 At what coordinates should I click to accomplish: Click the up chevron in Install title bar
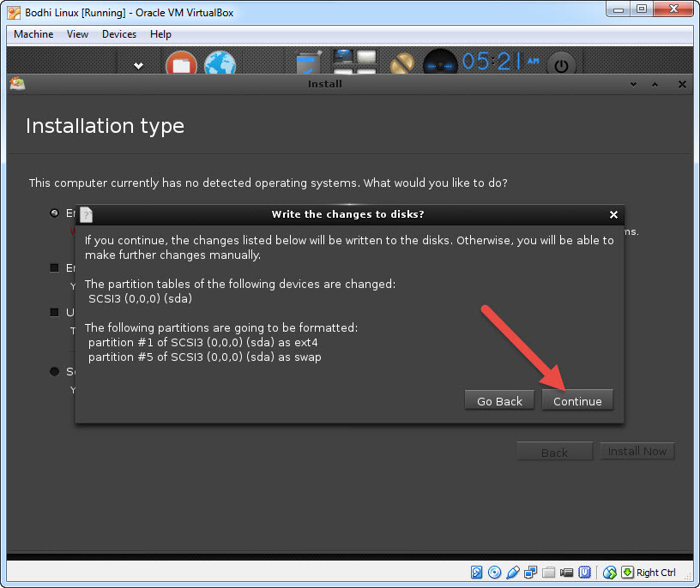[x=655, y=84]
